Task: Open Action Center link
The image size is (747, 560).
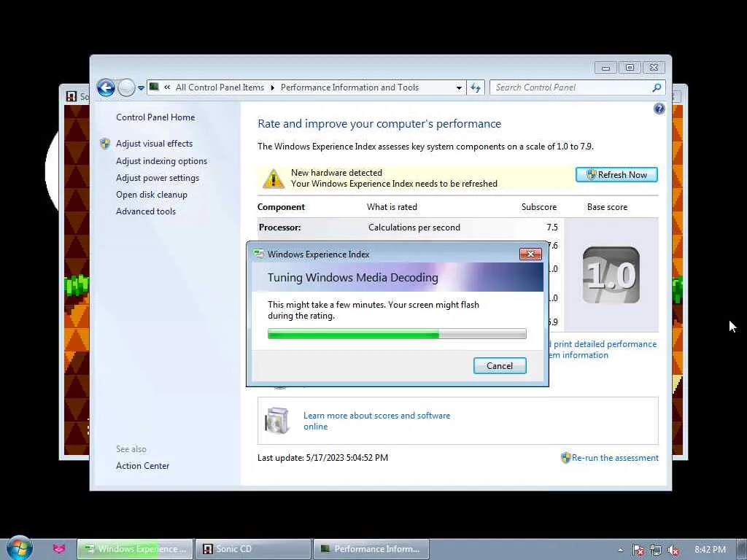Action: (x=142, y=466)
